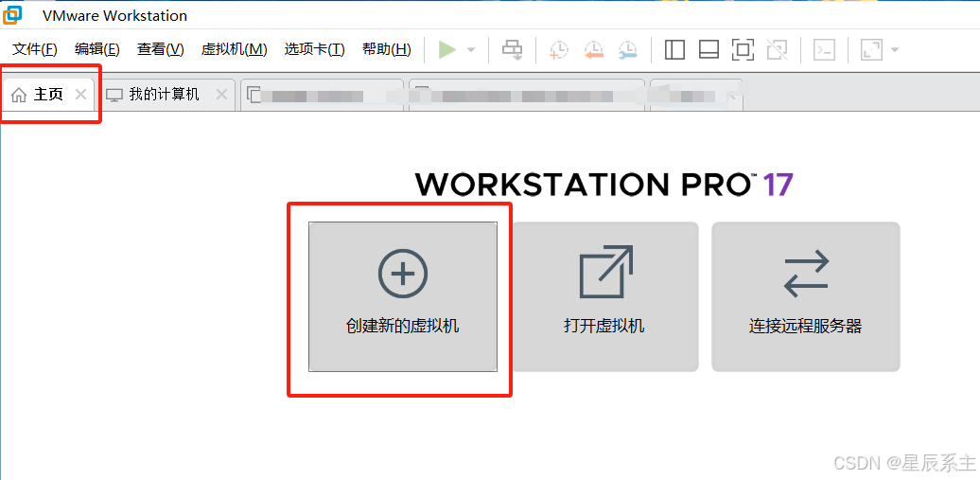Image resolution: width=980 pixels, height=480 pixels.
Task: Click the console view terminal icon
Action: point(825,49)
